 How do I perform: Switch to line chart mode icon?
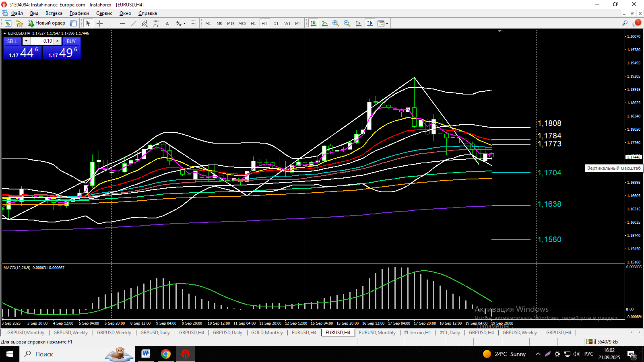point(325,23)
